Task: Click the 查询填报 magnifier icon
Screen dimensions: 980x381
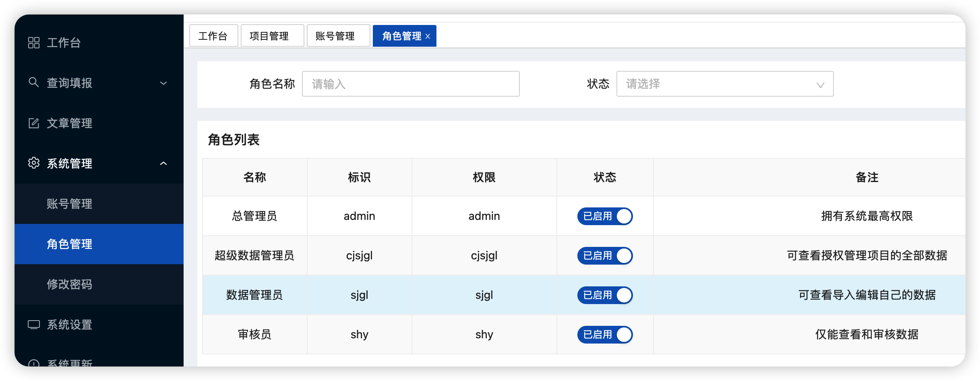Action: (34, 83)
